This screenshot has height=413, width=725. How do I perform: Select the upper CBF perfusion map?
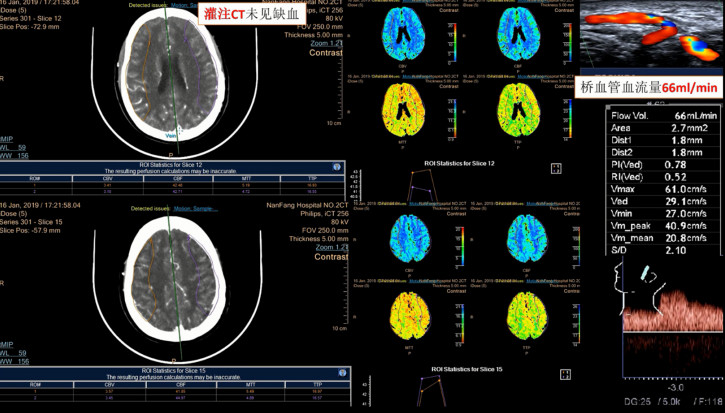tap(519, 33)
